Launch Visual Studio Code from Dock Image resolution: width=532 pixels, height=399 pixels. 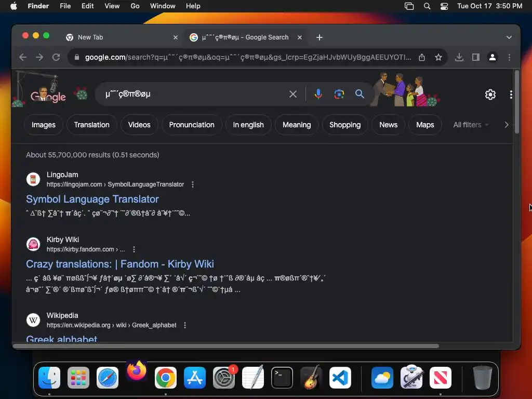[x=340, y=378]
